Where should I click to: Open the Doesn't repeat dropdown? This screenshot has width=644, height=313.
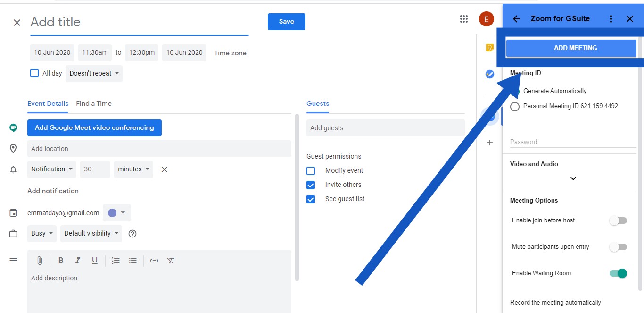(94, 74)
